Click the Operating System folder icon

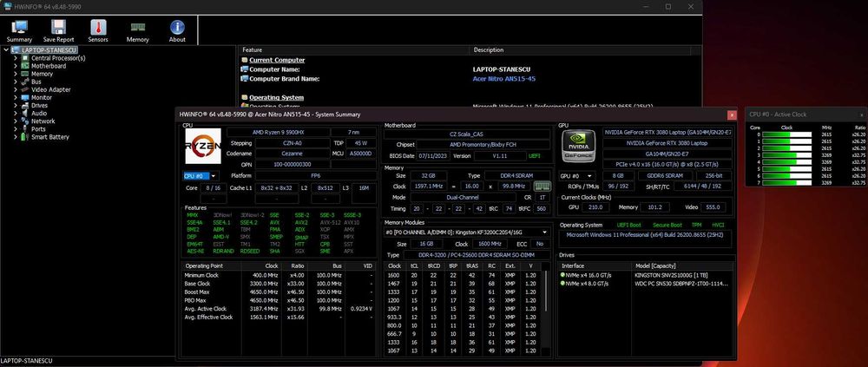[244, 97]
